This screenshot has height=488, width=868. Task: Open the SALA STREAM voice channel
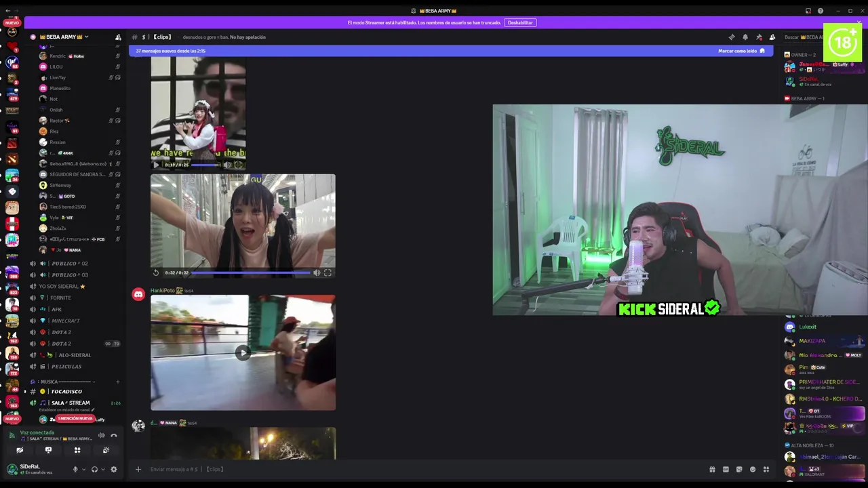coord(75,403)
